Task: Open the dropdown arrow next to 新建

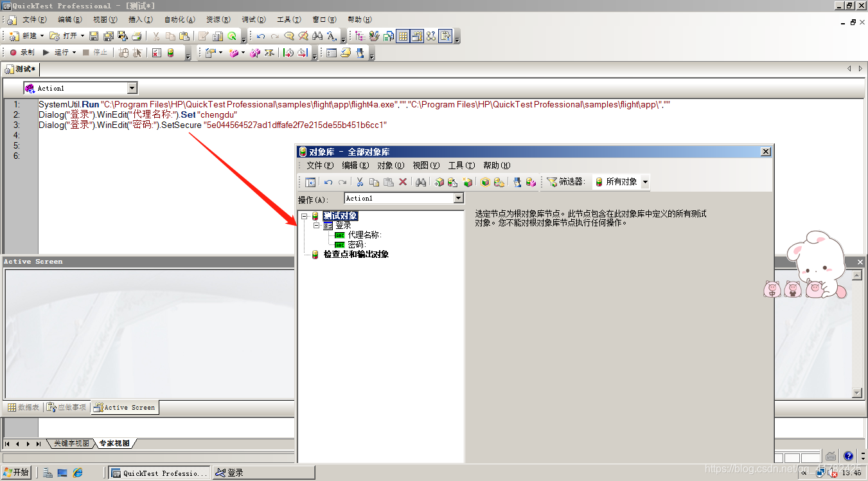Action: tap(42, 36)
